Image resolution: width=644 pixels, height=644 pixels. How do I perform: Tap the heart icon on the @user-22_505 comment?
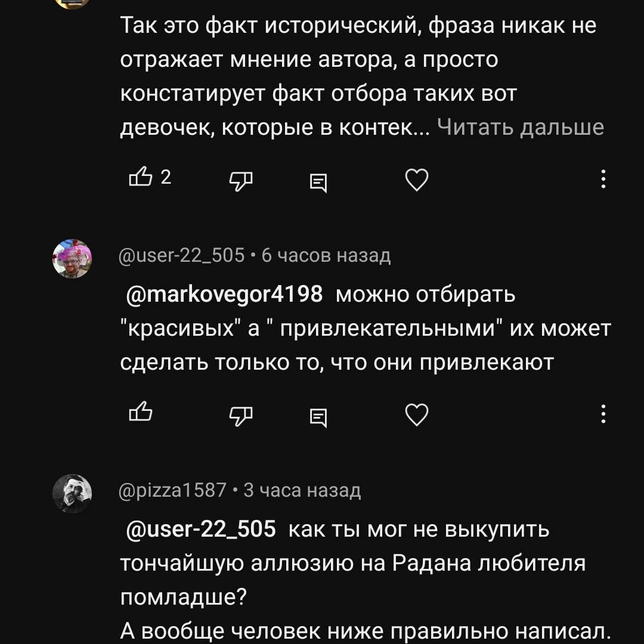417,414
